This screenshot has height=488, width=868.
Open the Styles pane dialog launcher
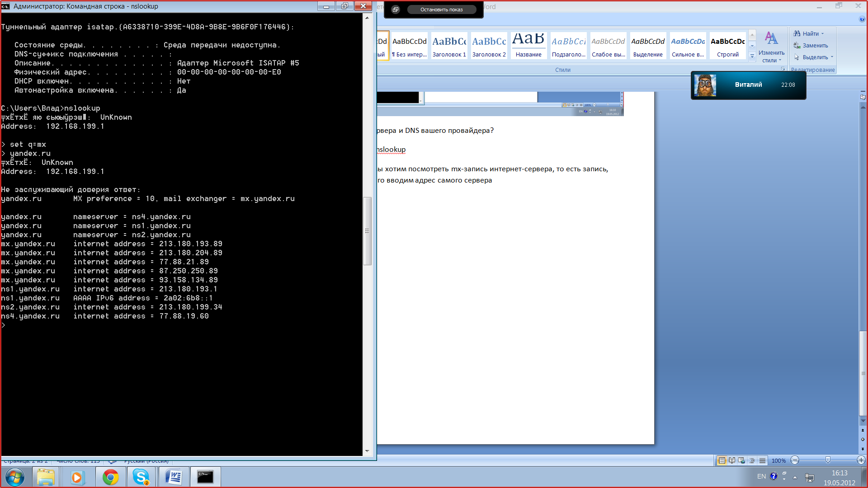pyautogui.click(x=783, y=69)
